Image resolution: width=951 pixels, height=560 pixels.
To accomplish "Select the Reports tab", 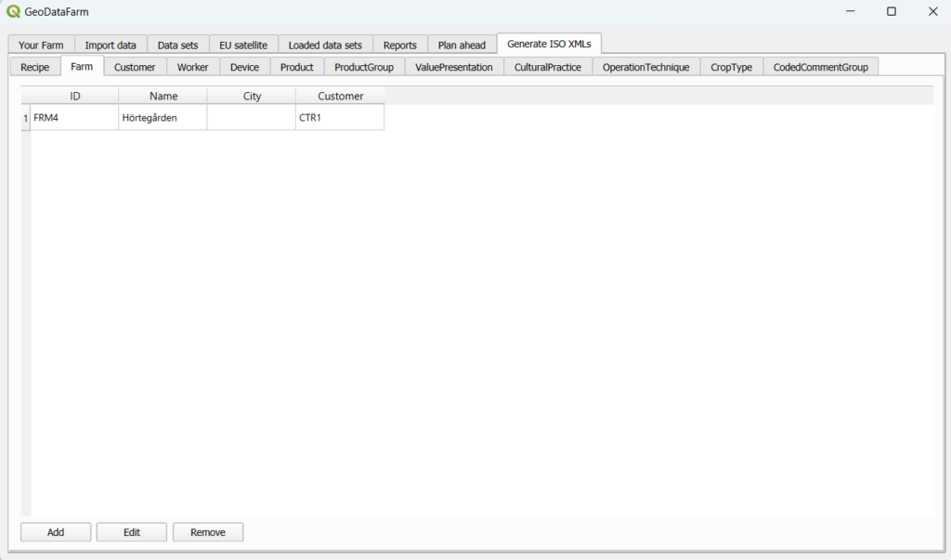I will coord(400,45).
